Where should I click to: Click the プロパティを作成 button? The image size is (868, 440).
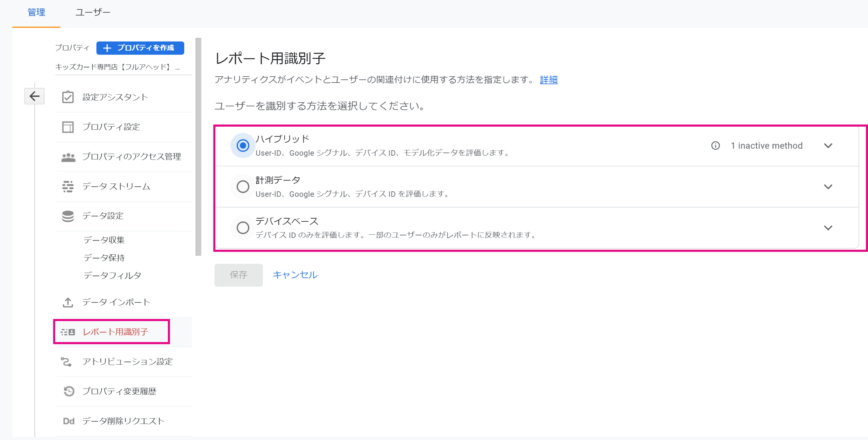click(x=140, y=48)
